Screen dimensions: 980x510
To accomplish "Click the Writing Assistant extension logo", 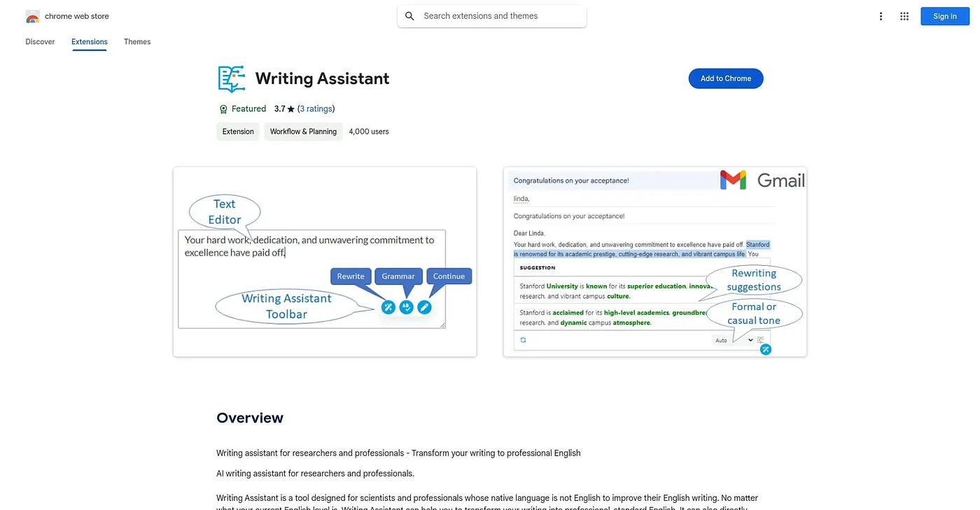I will [232, 79].
